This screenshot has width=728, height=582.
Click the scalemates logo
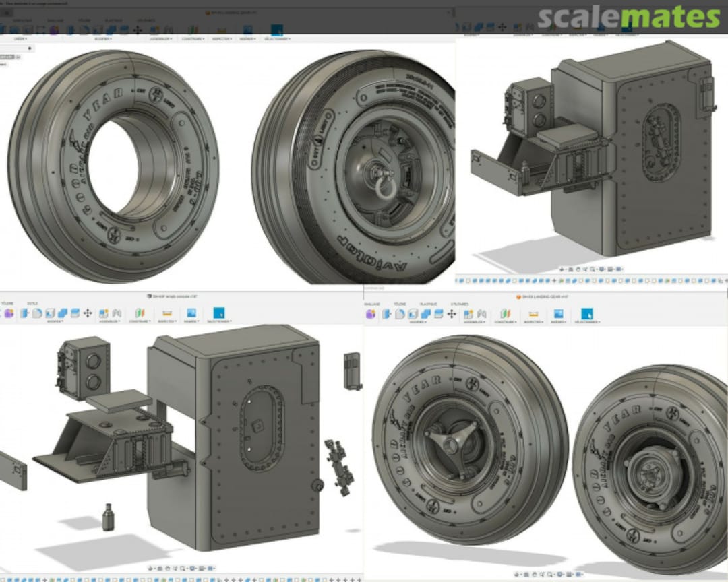628,17
